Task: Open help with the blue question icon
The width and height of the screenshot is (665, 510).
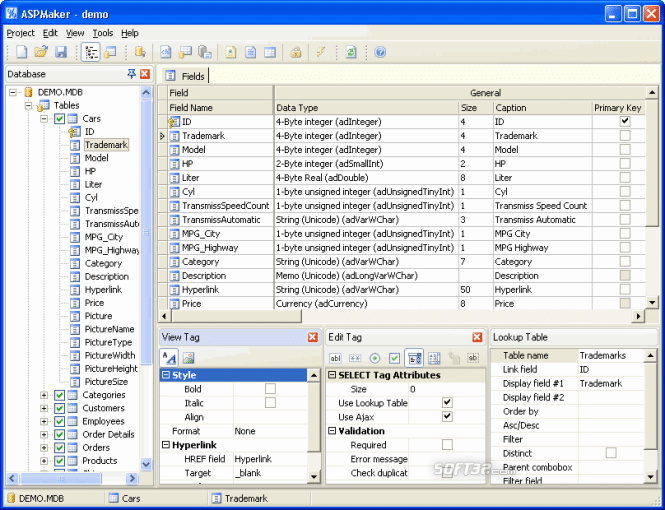Action: pos(380,52)
